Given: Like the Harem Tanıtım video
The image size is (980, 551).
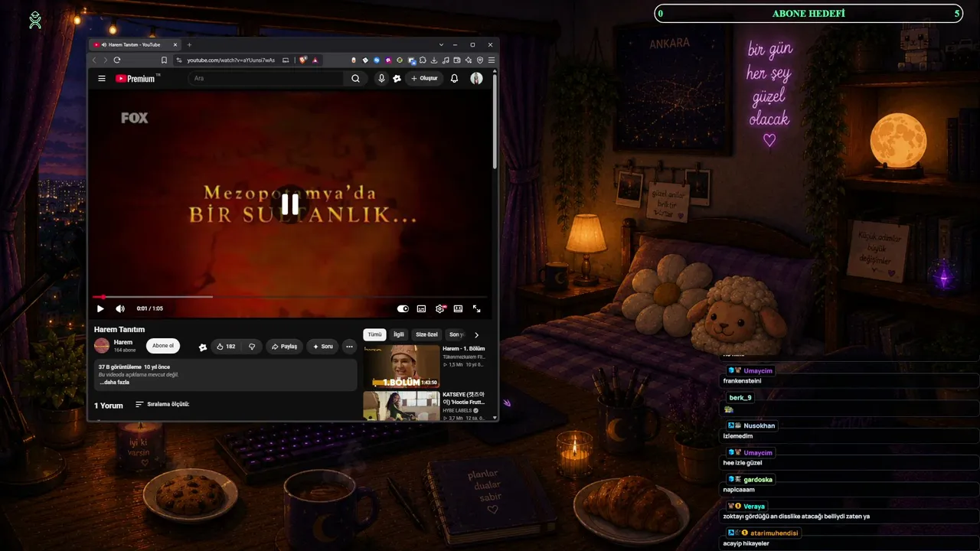Looking at the screenshot, I should point(226,347).
